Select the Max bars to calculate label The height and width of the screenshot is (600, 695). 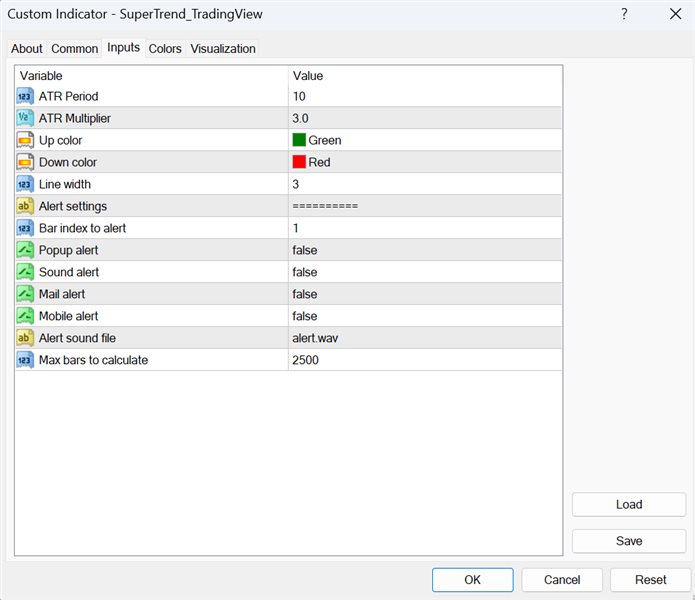94,360
